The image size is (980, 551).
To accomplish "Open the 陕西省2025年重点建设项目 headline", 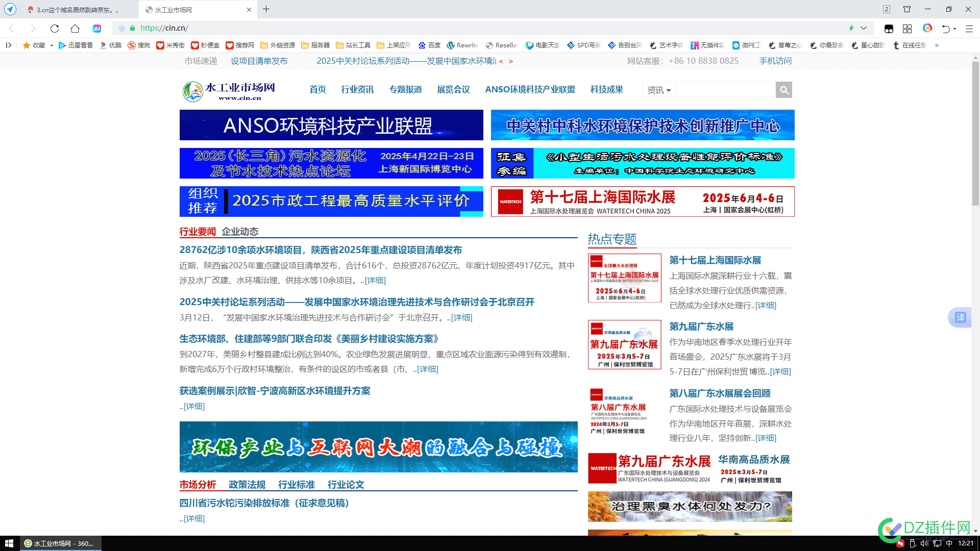I will click(321, 250).
